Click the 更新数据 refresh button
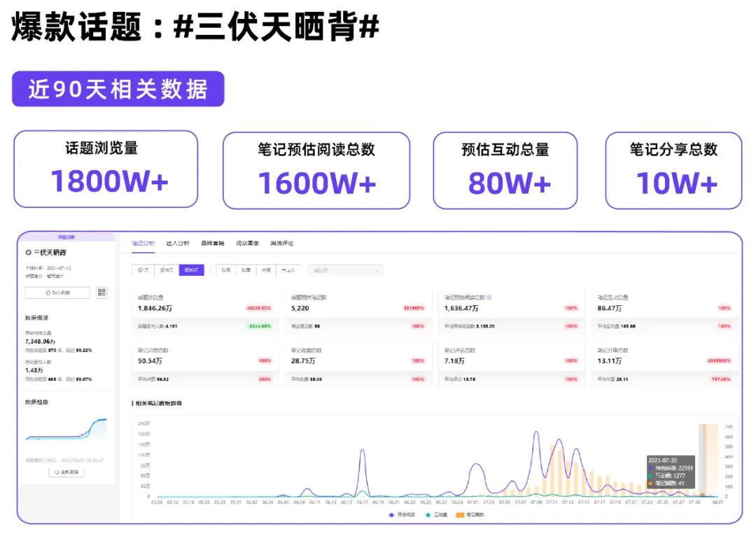Viewport: 756px width, 539px height. click(66, 472)
